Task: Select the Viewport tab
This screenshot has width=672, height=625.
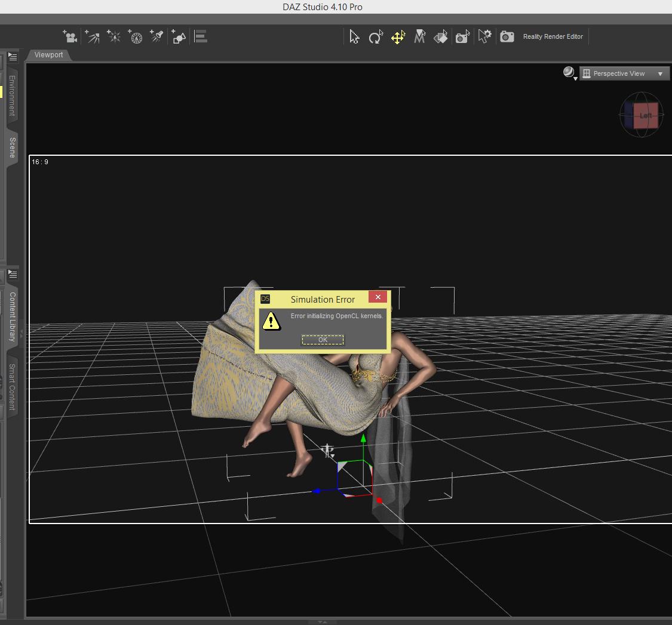Action: tap(48, 55)
